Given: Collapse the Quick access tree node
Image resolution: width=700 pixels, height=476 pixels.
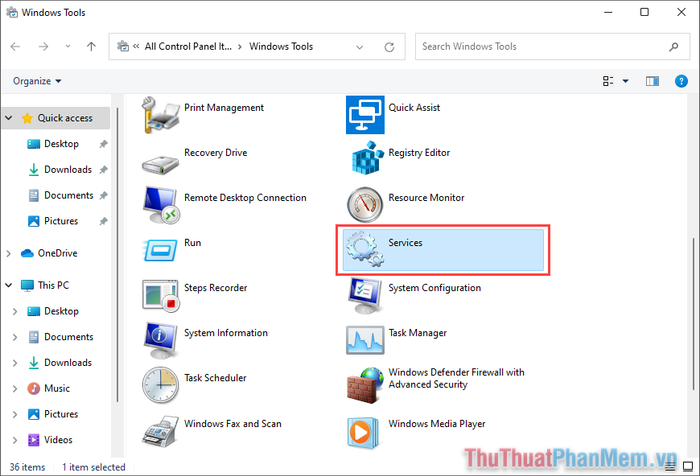Looking at the screenshot, I should [x=8, y=118].
